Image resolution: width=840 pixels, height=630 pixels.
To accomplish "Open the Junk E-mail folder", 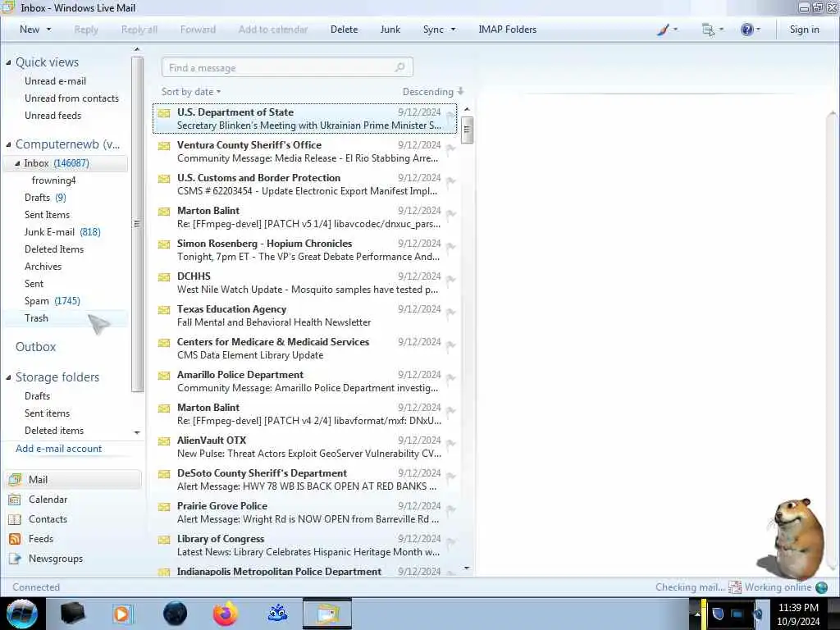I will [x=62, y=232].
